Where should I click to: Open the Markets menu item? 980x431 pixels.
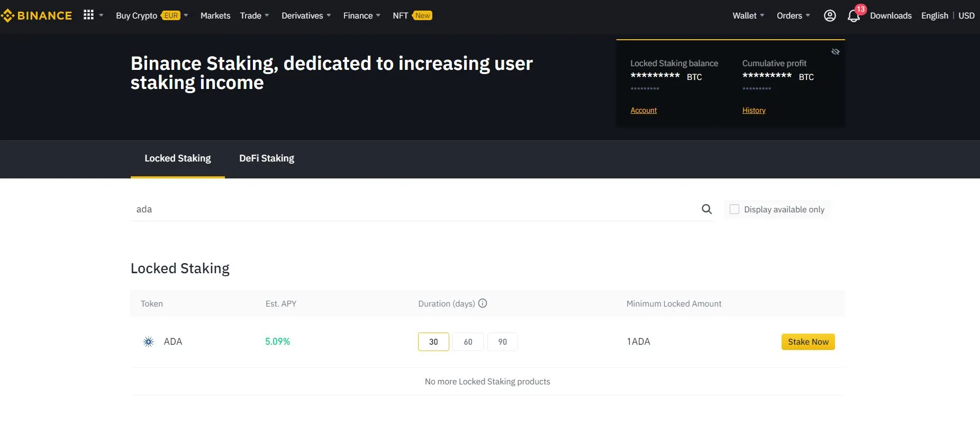coord(215,16)
